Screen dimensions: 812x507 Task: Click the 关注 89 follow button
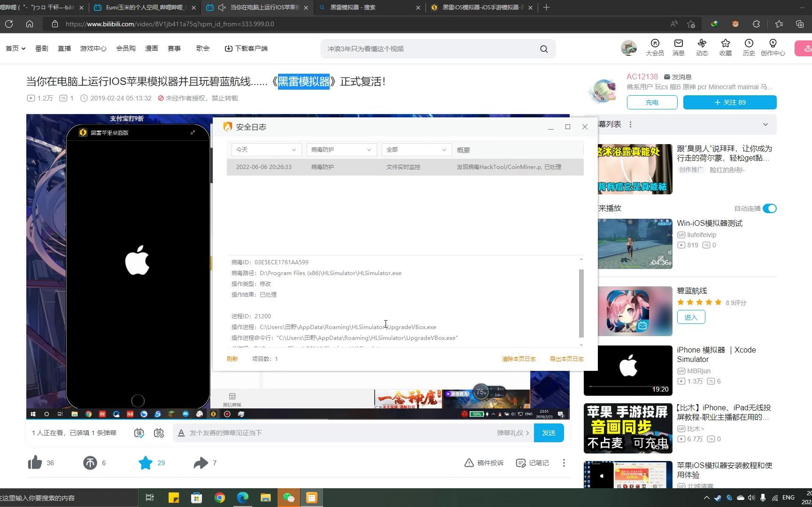[730, 102]
